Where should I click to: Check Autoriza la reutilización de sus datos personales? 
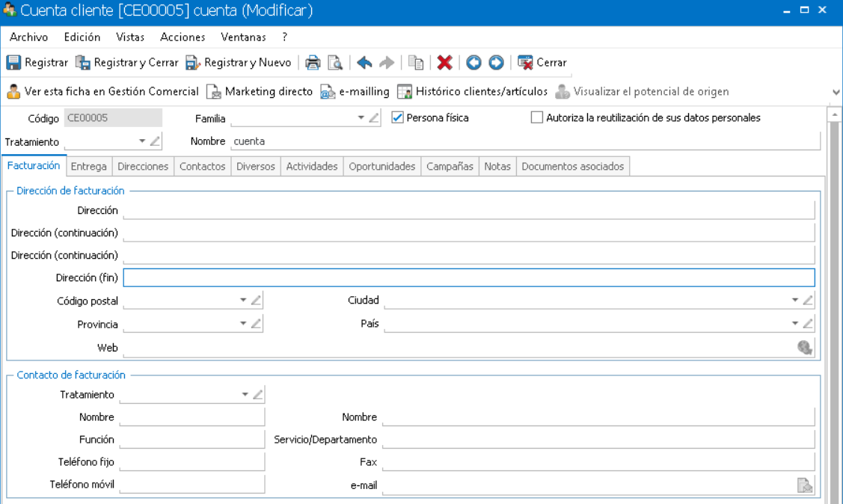click(536, 117)
